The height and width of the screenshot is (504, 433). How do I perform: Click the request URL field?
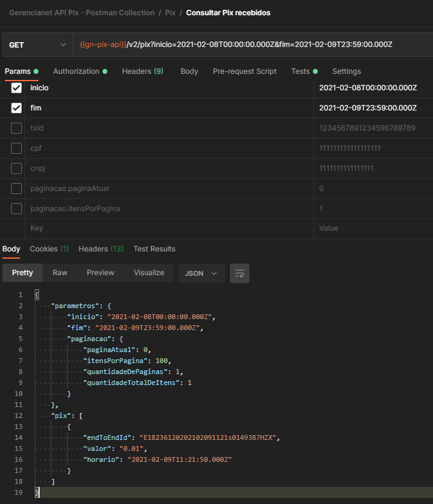pos(253,45)
